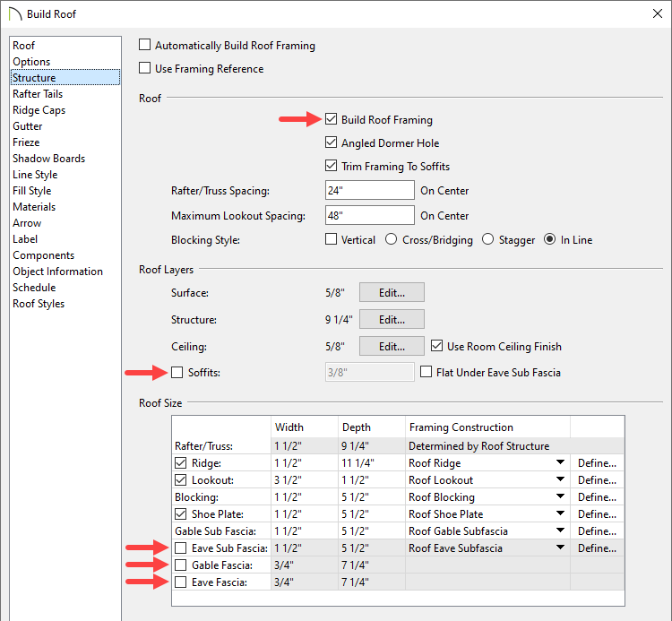Check the Eave Sub Fascia box
672x621 pixels.
click(181, 548)
